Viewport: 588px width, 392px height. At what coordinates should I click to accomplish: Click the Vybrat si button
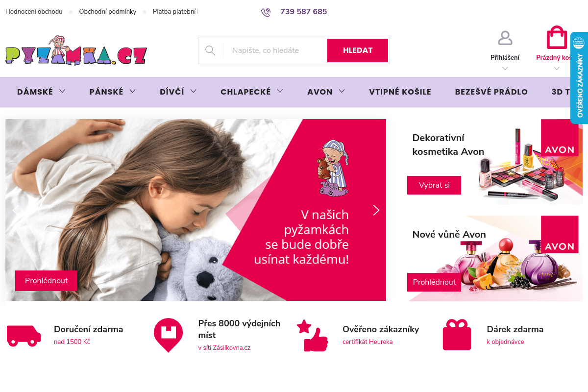[434, 185]
